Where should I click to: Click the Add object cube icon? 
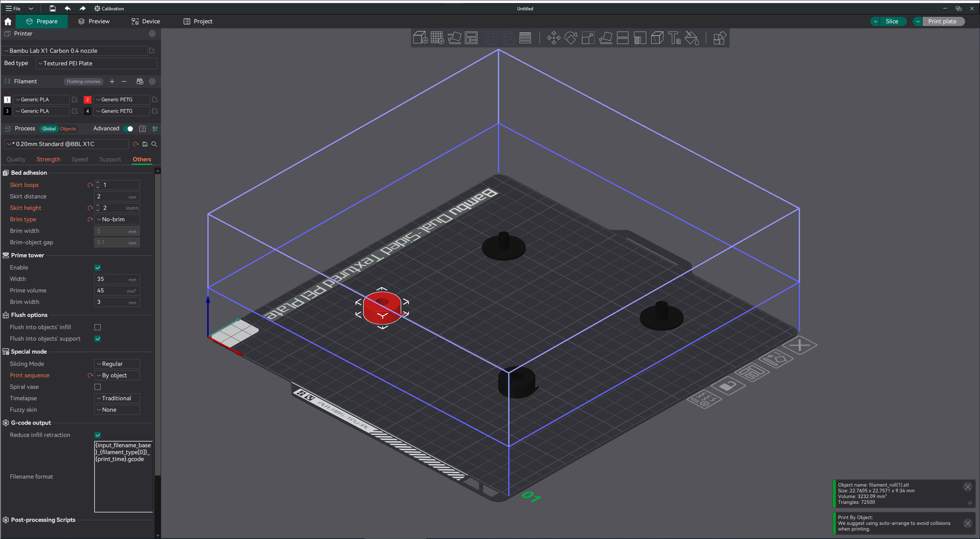420,38
